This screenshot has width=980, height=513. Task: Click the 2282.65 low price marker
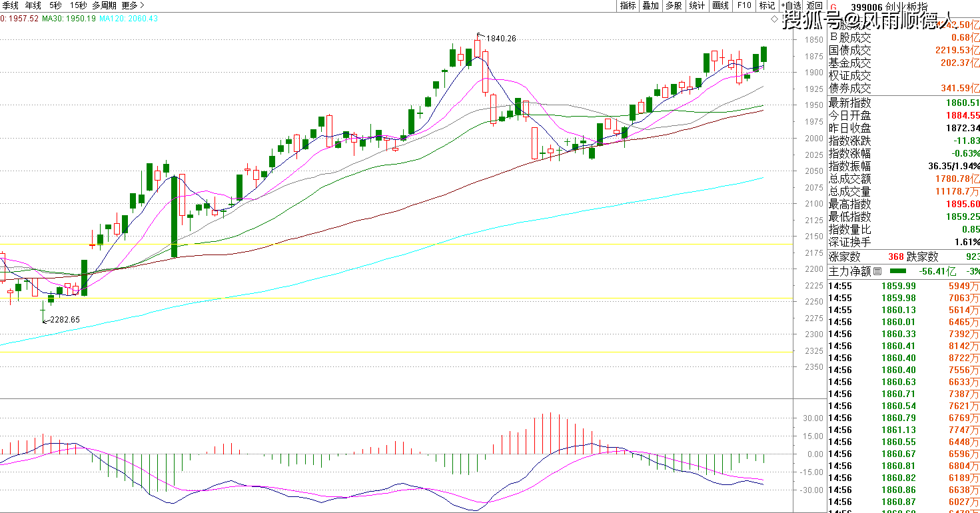pos(65,320)
